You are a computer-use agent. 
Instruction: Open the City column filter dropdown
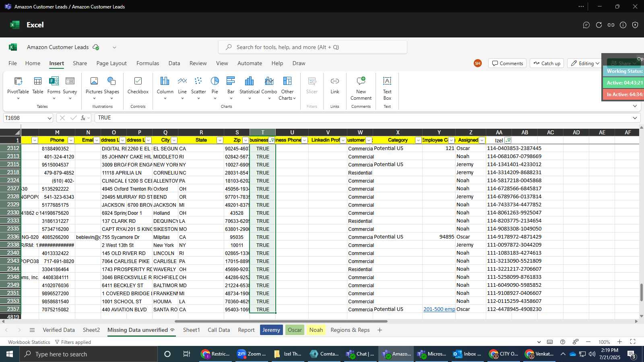[x=174, y=140]
